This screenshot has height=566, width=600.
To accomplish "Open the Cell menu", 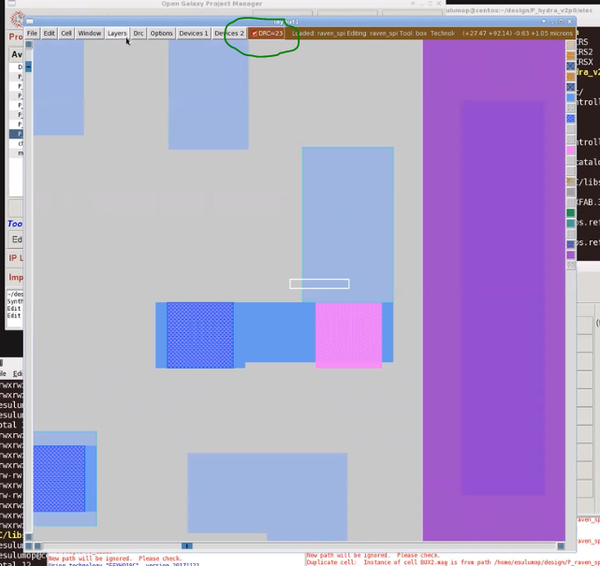I will (x=66, y=33).
